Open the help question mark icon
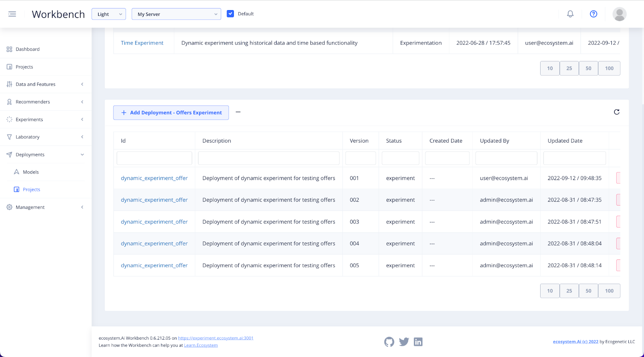Screen dimensions: 644x357 pyautogui.click(x=593, y=14)
